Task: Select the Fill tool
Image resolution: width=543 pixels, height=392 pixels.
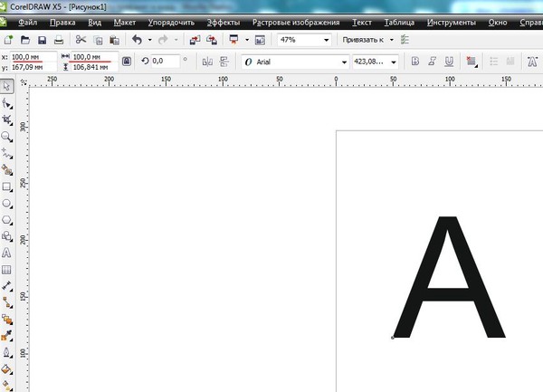Action: [6, 369]
